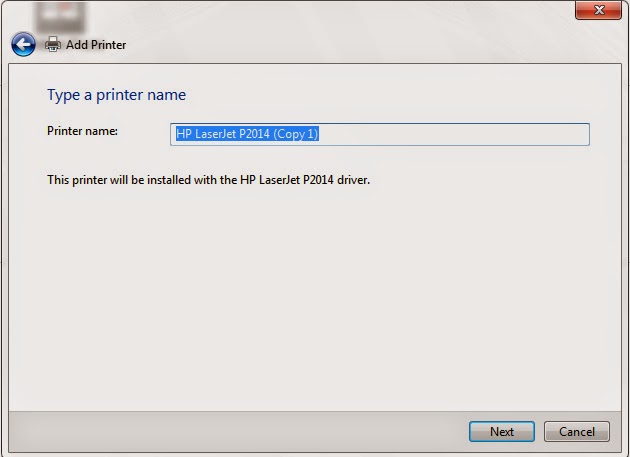Click the printer icon beside Add Printer
This screenshot has width=630, height=457.
tap(53, 44)
